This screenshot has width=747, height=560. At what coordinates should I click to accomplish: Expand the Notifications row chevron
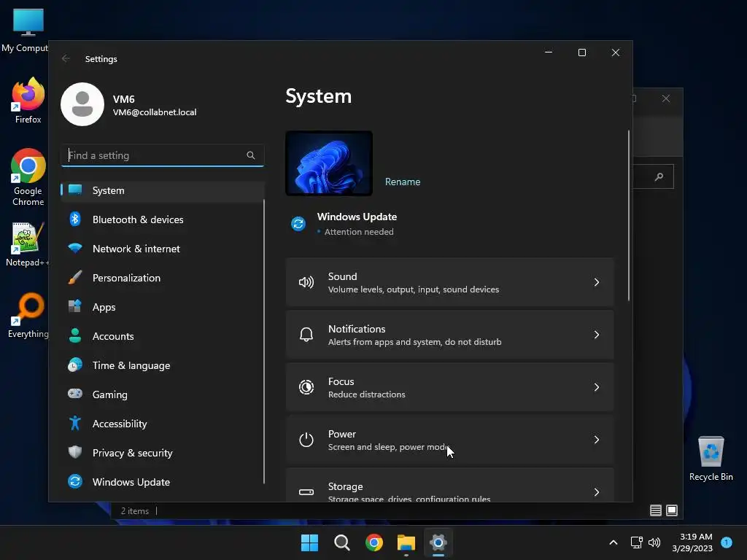coord(597,335)
